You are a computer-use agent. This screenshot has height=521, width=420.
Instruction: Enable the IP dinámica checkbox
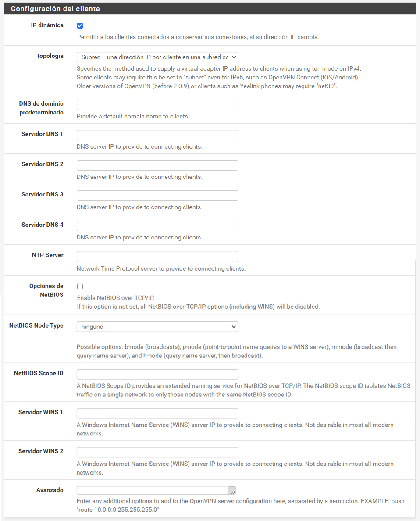[80, 25]
